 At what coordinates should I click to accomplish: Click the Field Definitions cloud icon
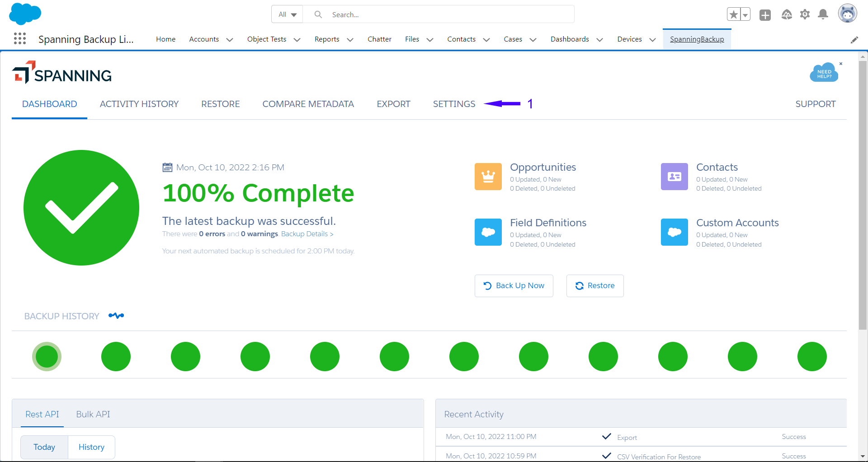tap(488, 232)
